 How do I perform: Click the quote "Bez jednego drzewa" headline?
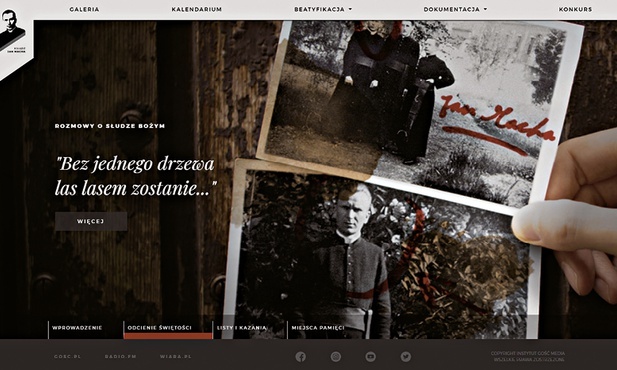tap(136, 176)
